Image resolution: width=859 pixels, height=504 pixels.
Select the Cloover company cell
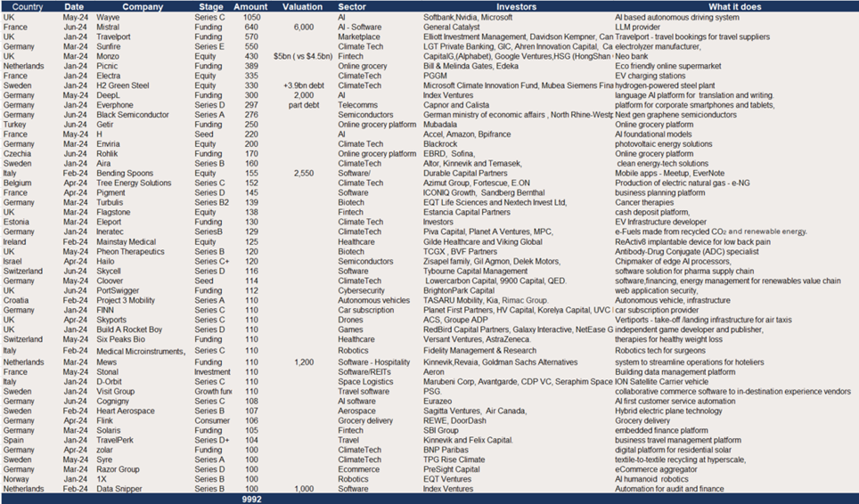(110, 280)
